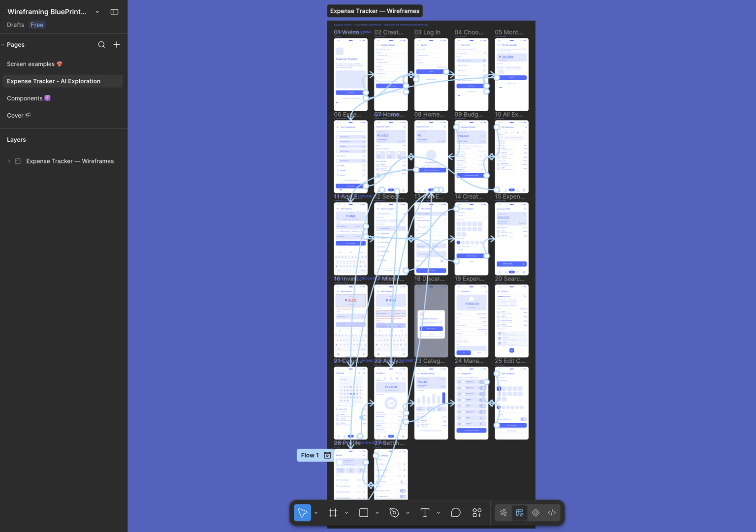Open the Components page
This screenshot has height=532, width=756.
[x=63, y=98]
